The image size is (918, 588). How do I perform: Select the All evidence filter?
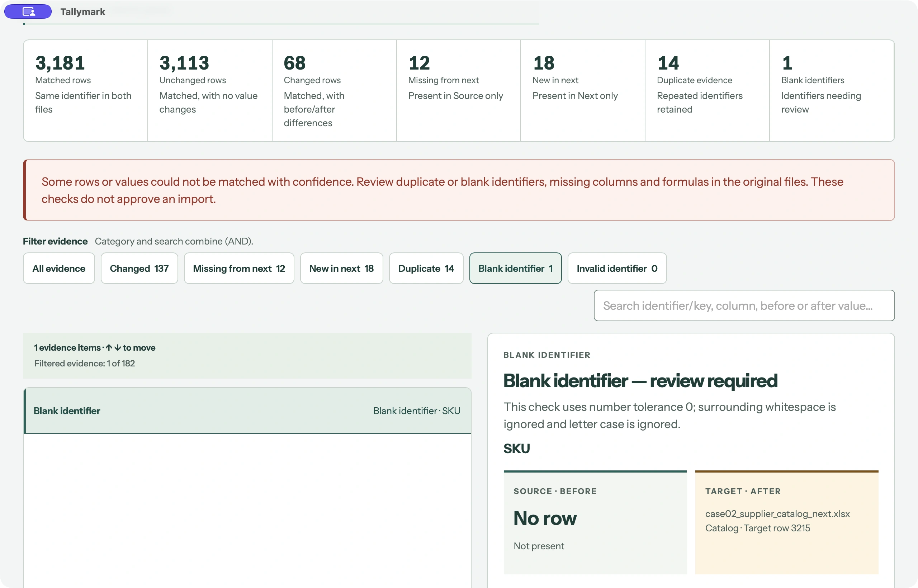[x=59, y=268]
